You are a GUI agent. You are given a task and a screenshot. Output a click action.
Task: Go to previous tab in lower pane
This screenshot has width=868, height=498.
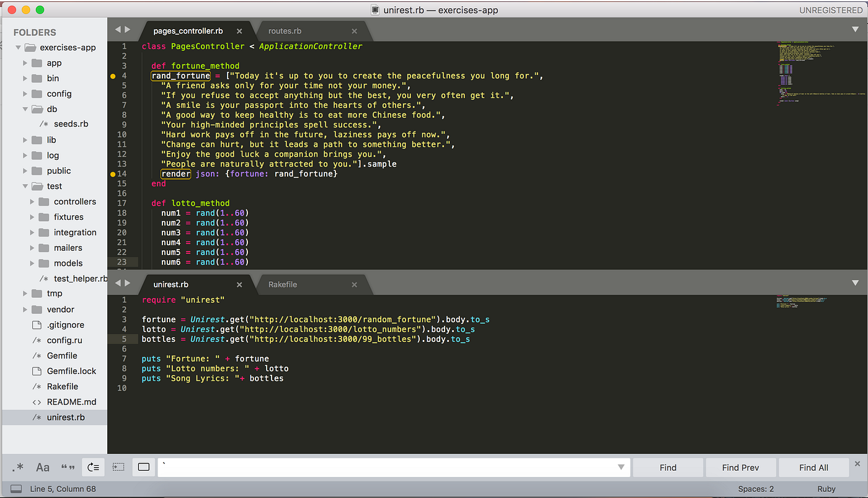(118, 283)
